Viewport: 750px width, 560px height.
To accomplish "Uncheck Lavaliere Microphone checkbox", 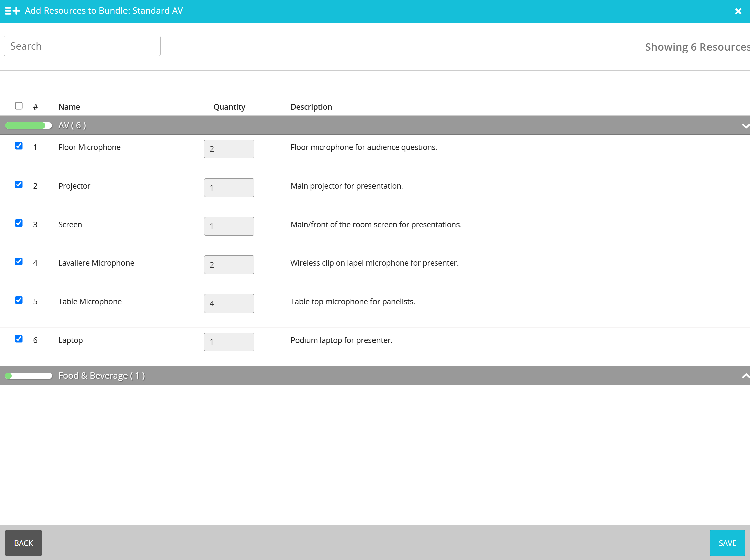I will (x=19, y=262).
